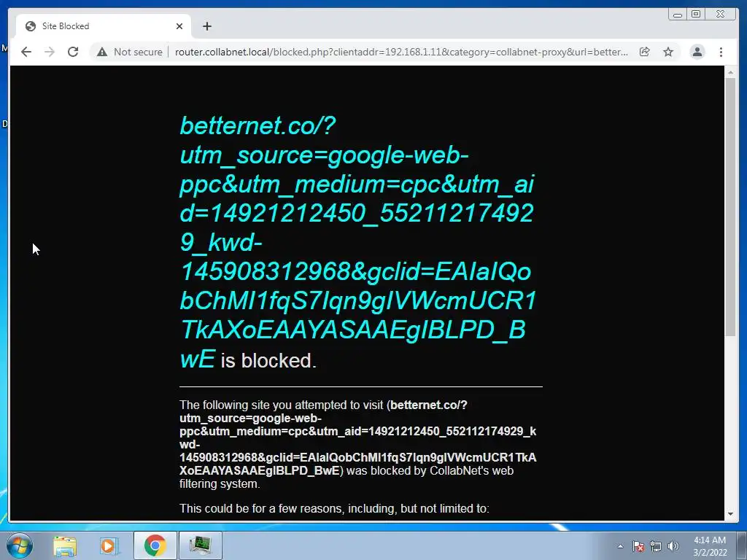This screenshot has width=747, height=560.
Task: Select the Chrome taskbar button
Action: click(x=155, y=545)
